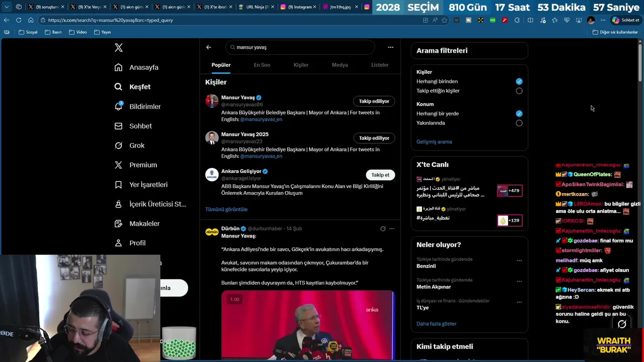Click the browser home button
This screenshot has width=644, height=362.
(x=31, y=20)
